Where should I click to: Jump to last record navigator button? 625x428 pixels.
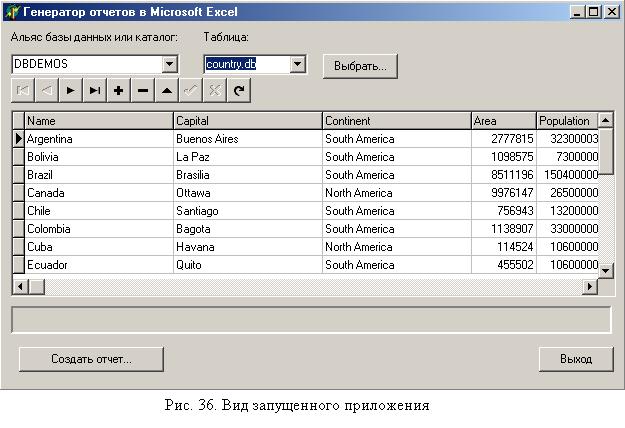(95, 90)
